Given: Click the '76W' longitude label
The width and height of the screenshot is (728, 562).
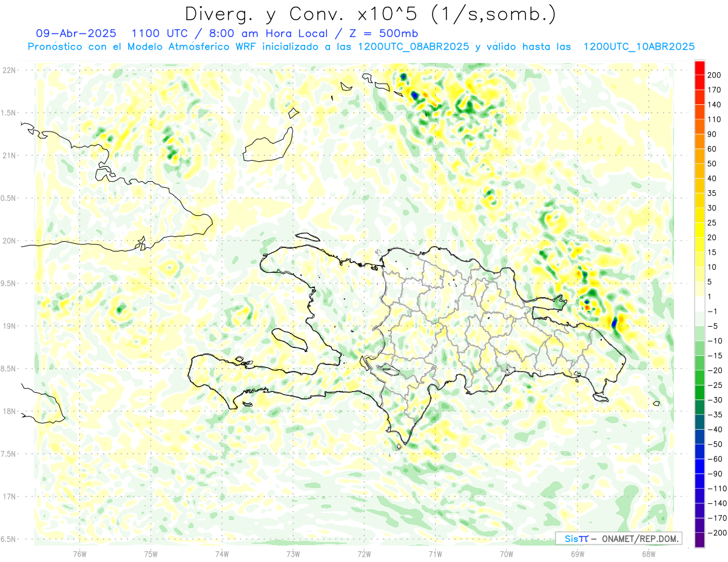Looking at the screenshot, I should (x=79, y=554).
